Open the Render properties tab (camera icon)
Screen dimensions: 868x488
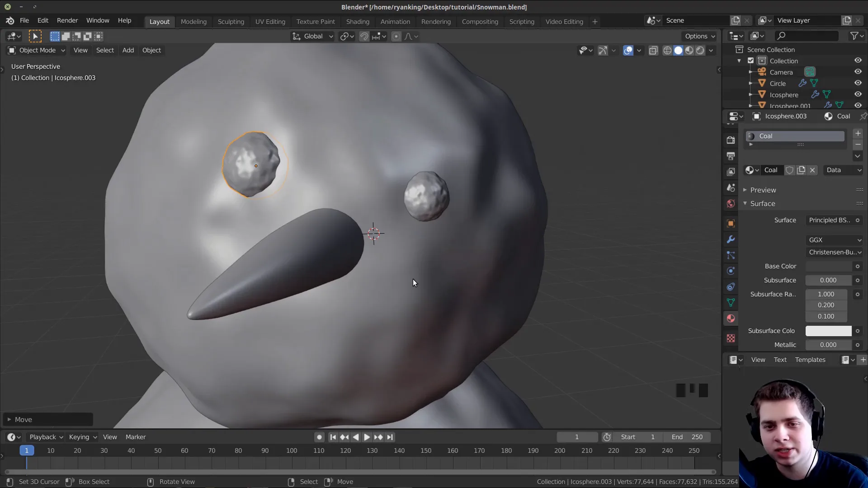coord(731,140)
